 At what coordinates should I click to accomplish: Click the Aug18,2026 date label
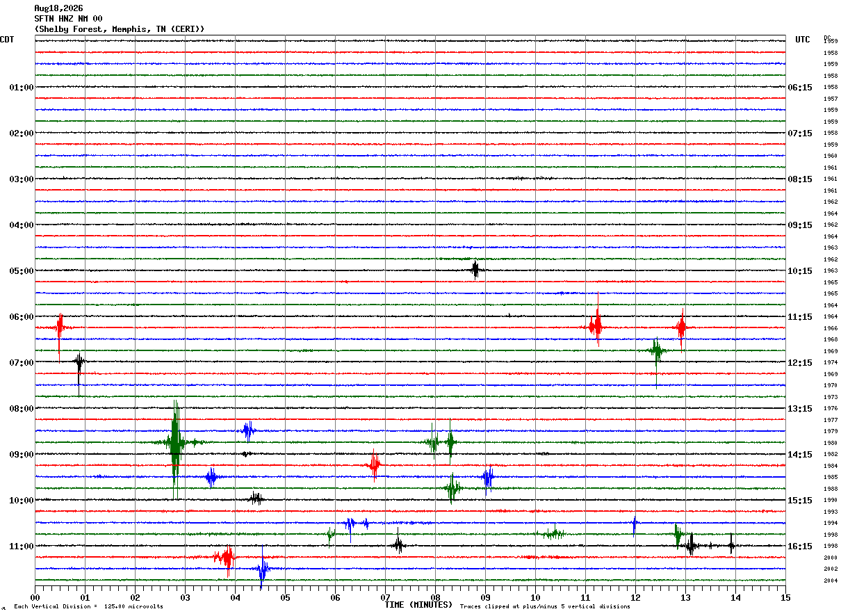click(x=58, y=8)
